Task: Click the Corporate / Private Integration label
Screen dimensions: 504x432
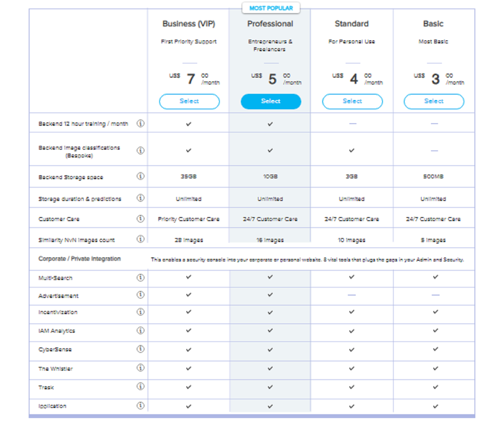Action: click(79, 259)
